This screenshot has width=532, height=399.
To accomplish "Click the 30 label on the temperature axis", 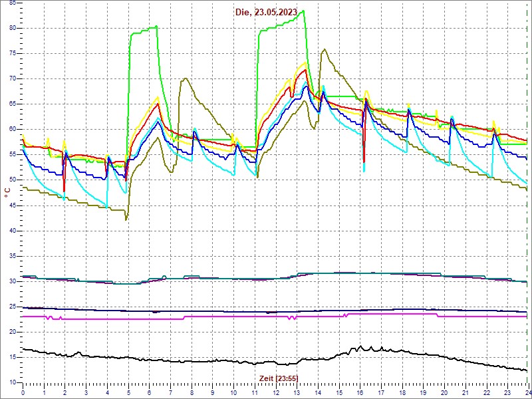I will (x=12, y=281).
